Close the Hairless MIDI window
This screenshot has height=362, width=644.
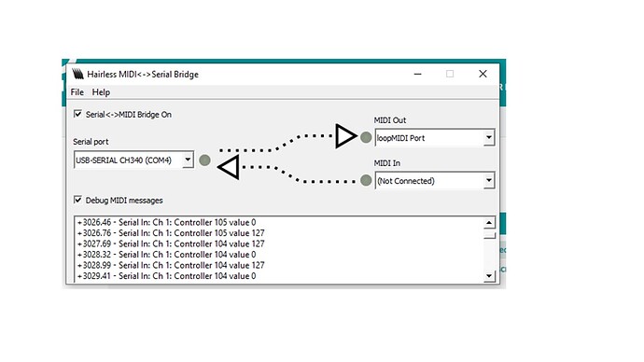pos(483,74)
